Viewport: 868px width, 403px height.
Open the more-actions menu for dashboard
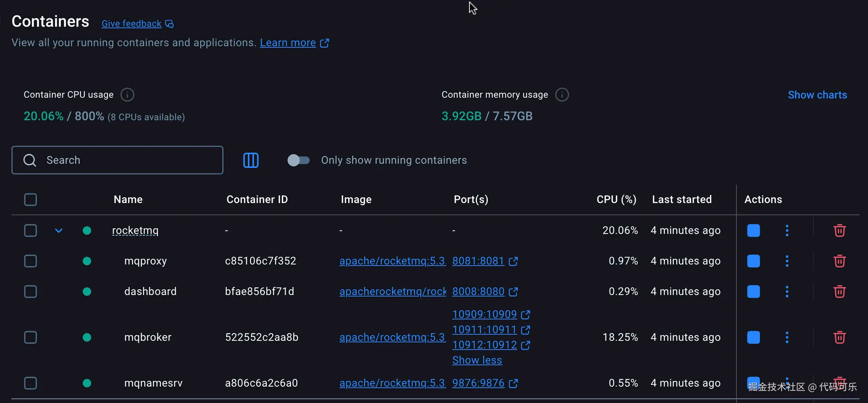[x=787, y=292]
